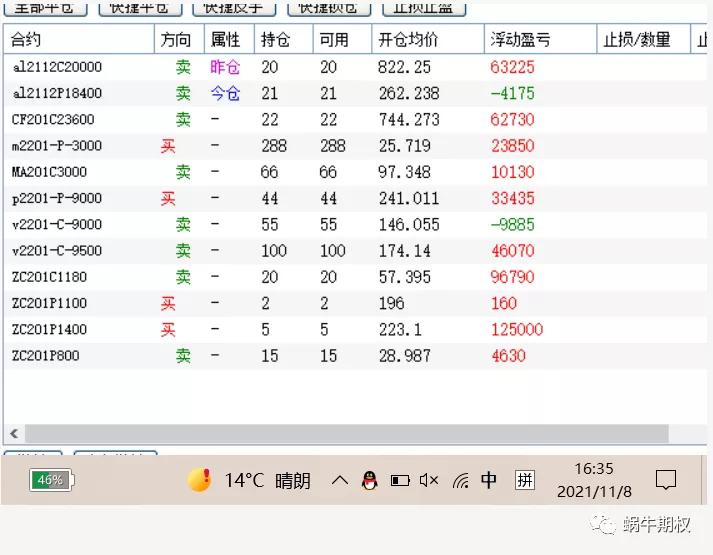This screenshot has width=713, height=555.
Task: Click the 快捷反手 button
Action: [x=233, y=8]
